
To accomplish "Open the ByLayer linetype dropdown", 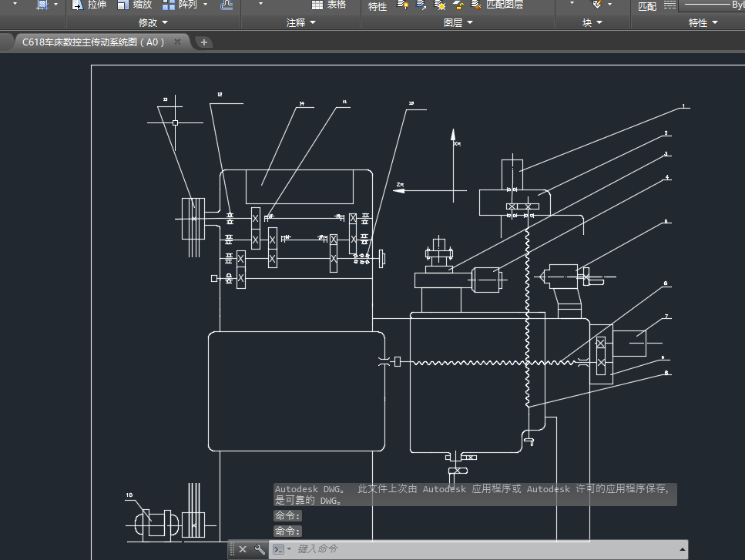I will (x=711, y=5).
